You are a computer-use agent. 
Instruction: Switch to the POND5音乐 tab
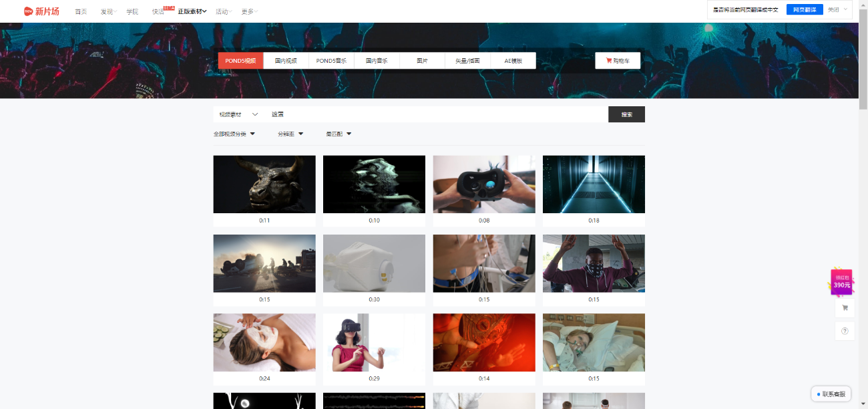point(331,61)
